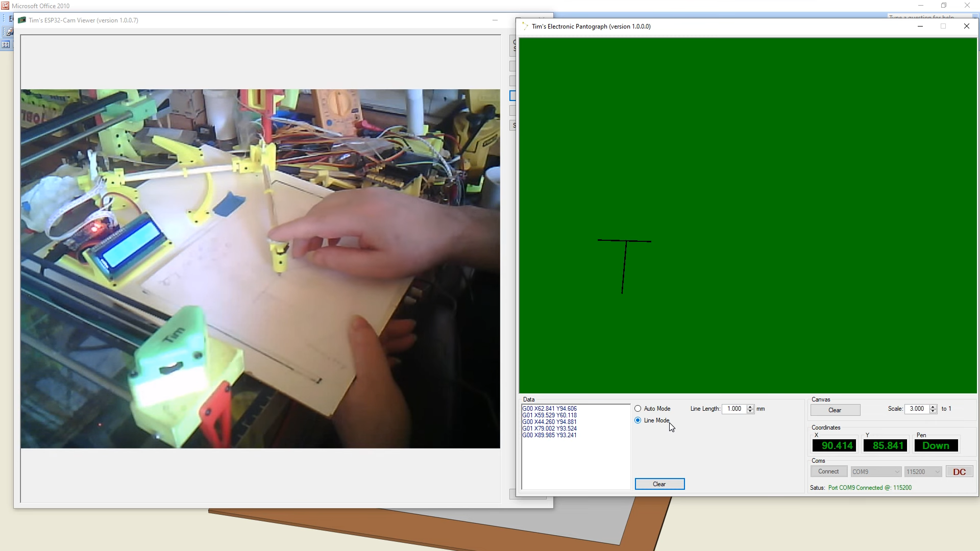Image resolution: width=980 pixels, height=551 pixels.
Task: Increase Scale value with up arrow
Action: pyautogui.click(x=933, y=407)
